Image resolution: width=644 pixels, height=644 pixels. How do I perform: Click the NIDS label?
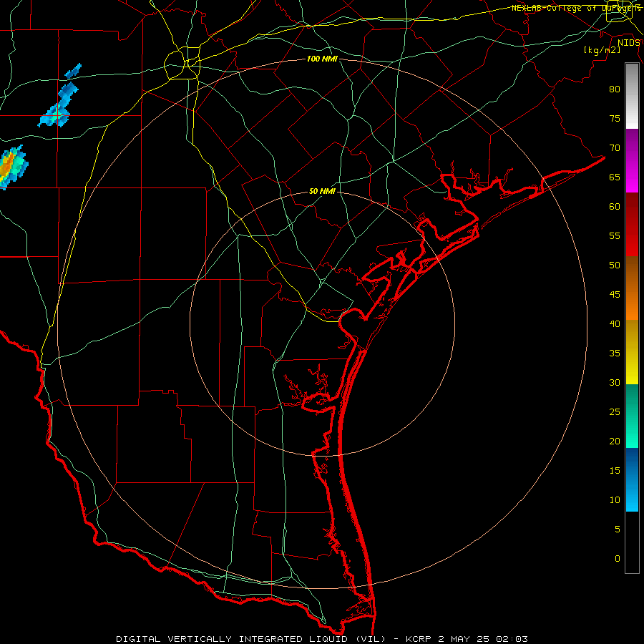[628, 43]
